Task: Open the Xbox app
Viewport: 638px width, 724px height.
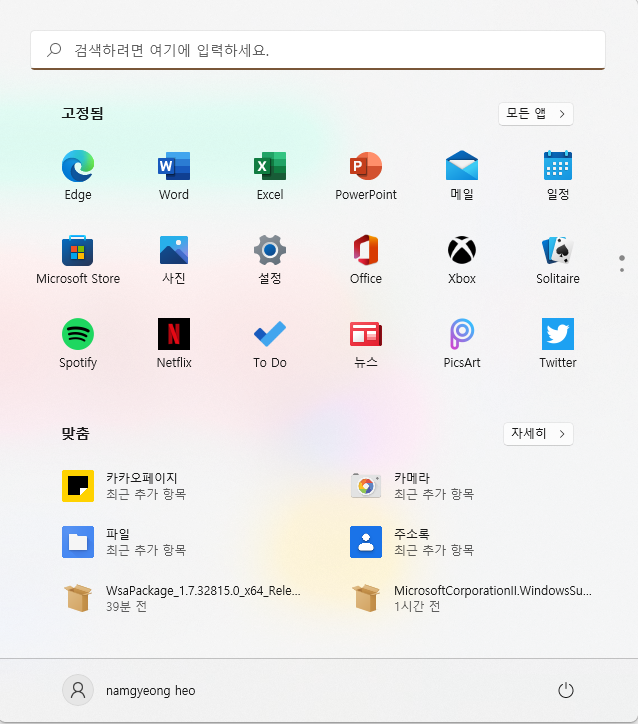Action: click(x=462, y=259)
